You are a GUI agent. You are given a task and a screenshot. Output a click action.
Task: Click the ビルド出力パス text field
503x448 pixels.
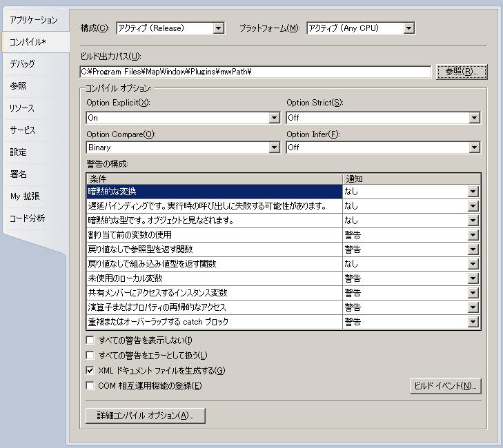point(255,72)
